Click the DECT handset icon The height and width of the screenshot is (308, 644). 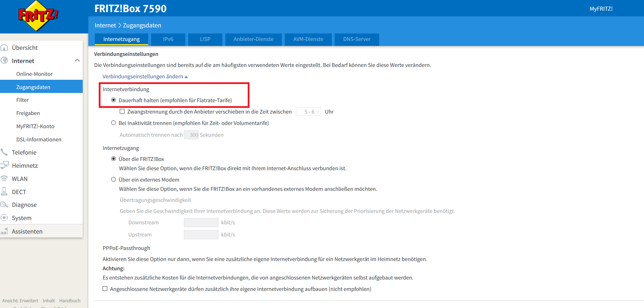point(4,192)
